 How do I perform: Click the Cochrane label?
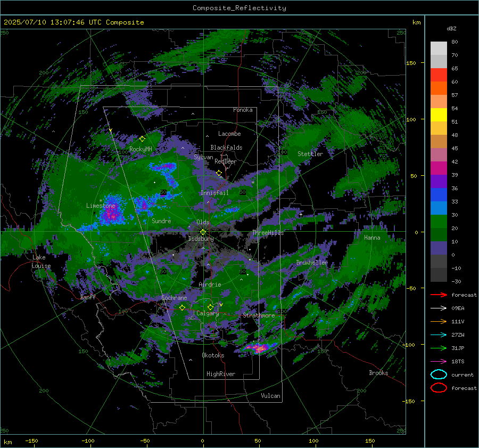[x=174, y=298]
